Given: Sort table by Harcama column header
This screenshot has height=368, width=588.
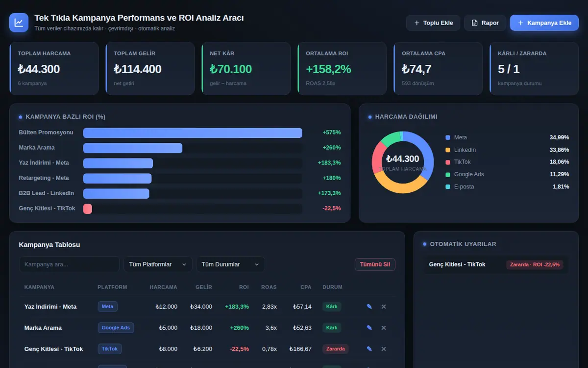Looking at the screenshot, I should [x=163, y=287].
